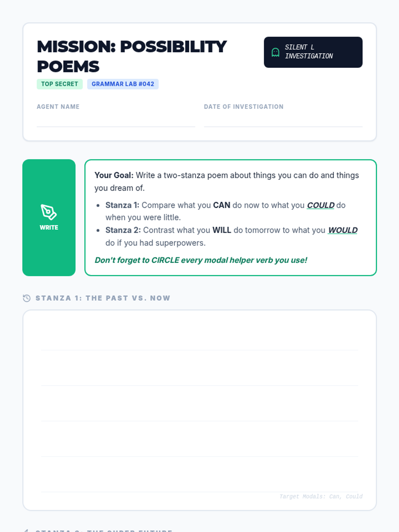Click the pen nib Write icon
This screenshot has height=532, width=399.
[49, 212]
